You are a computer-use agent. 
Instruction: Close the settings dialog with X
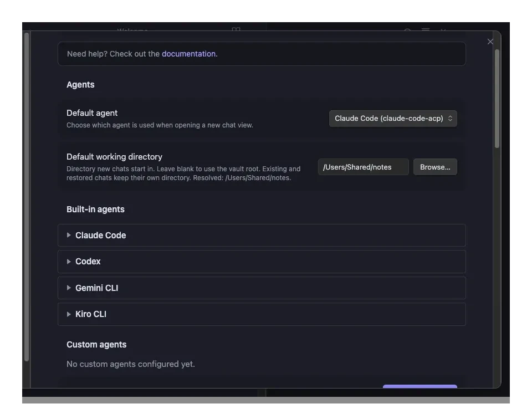(490, 42)
